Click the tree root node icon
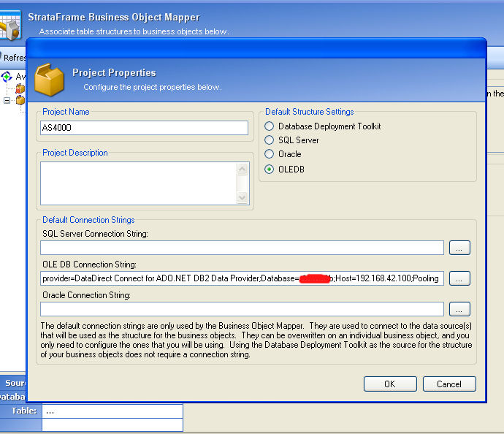Image resolution: width=504 pixels, height=434 pixels. (7, 77)
